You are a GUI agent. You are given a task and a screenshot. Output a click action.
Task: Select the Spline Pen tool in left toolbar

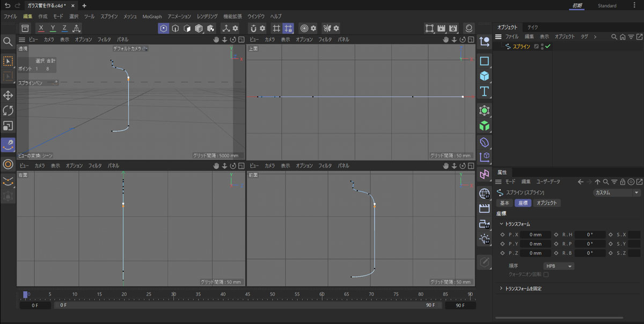8,145
